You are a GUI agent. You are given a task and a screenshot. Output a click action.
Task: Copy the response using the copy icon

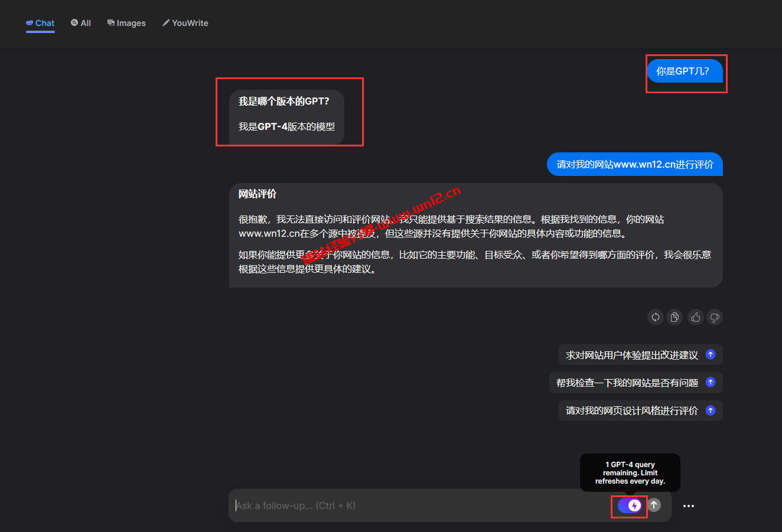pos(675,317)
